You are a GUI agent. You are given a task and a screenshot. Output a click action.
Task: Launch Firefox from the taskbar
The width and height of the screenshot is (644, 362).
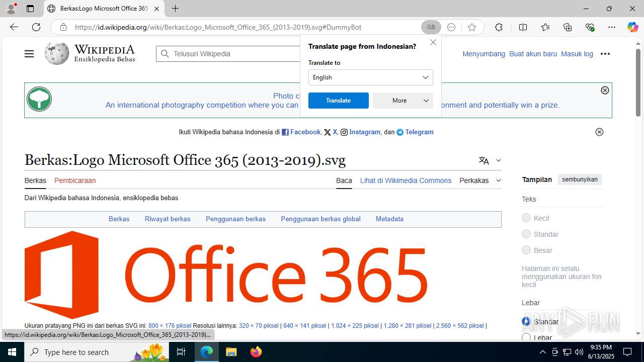(x=256, y=352)
